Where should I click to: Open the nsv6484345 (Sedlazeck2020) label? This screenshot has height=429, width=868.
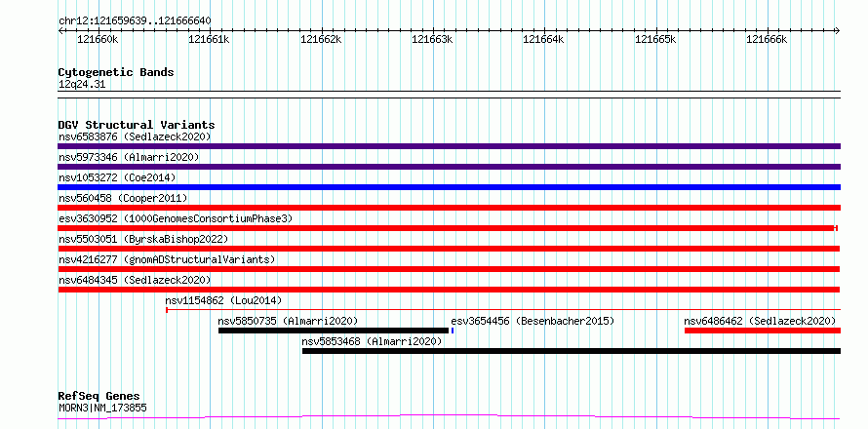pyautogui.click(x=135, y=280)
